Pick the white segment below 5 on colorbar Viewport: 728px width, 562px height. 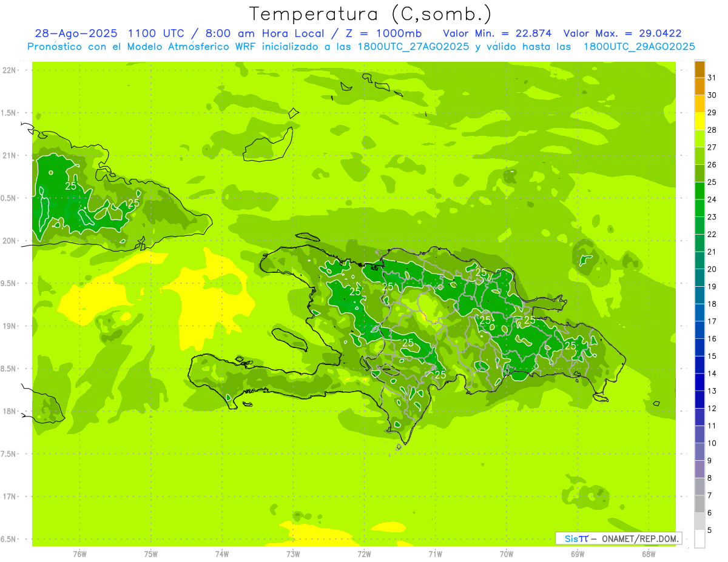(x=699, y=539)
